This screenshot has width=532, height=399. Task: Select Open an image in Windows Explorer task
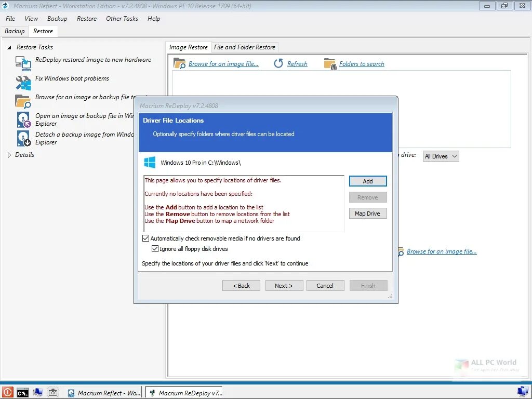coord(84,119)
